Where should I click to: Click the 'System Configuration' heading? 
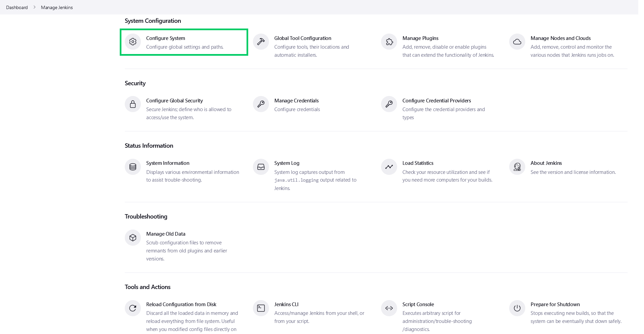(x=153, y=21)
